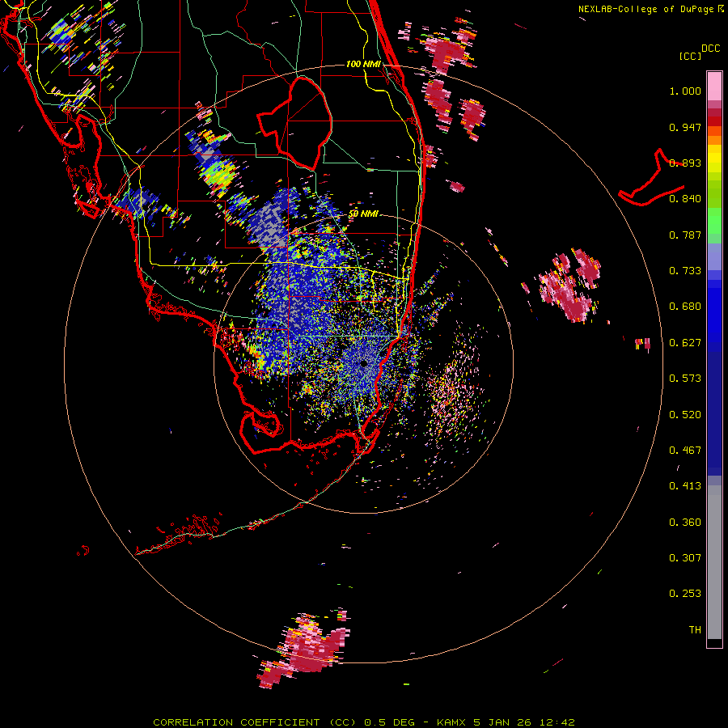Click the 0.733 color scale value
The image size is (728, 728).
(x=685, y=271)
